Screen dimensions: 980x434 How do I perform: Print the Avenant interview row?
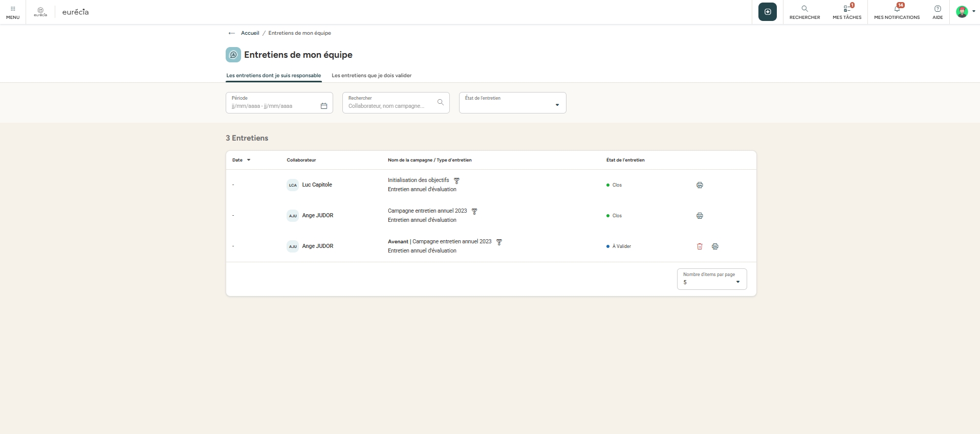(715, 246)
